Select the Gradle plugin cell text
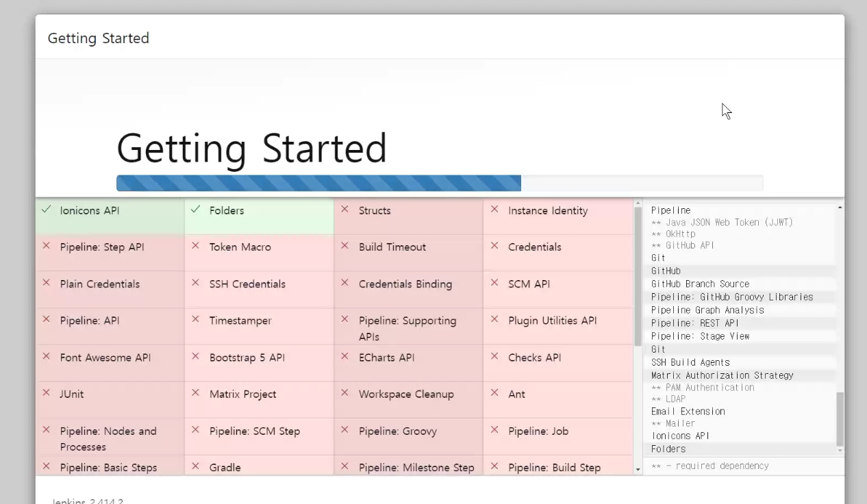867x504 pixels. (x=225, y=468)
